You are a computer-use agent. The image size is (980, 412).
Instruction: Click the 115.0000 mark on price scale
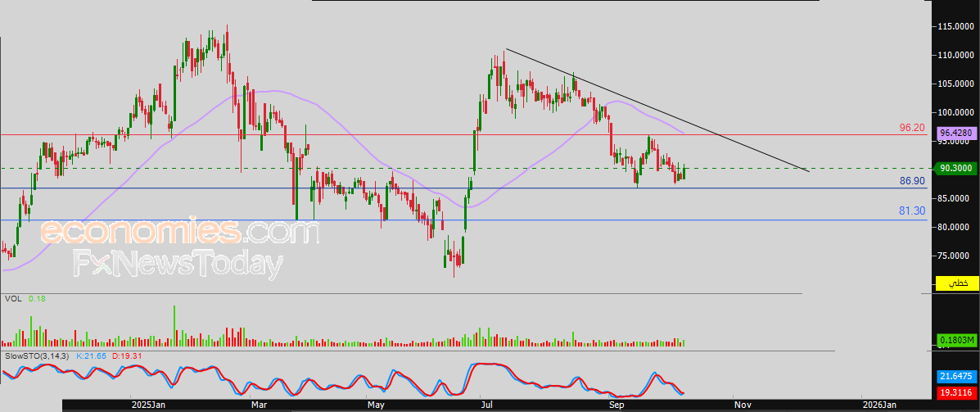956,27
